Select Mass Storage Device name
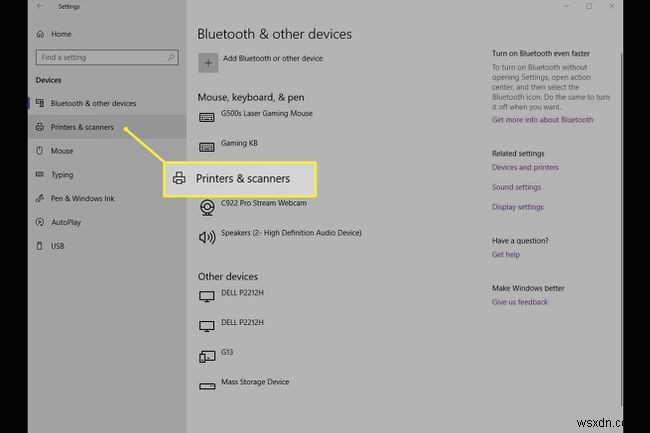This screenshot has height=433, width=650. point(255,382)
